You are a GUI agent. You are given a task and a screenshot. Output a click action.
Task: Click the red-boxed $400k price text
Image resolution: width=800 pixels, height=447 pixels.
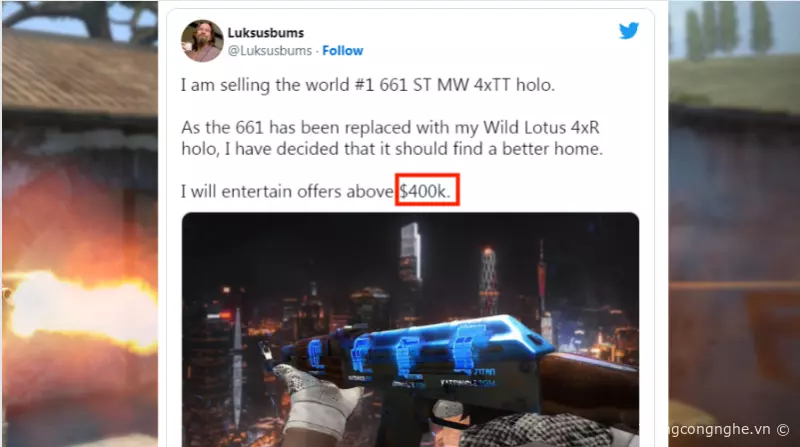(x=427, y=190)
